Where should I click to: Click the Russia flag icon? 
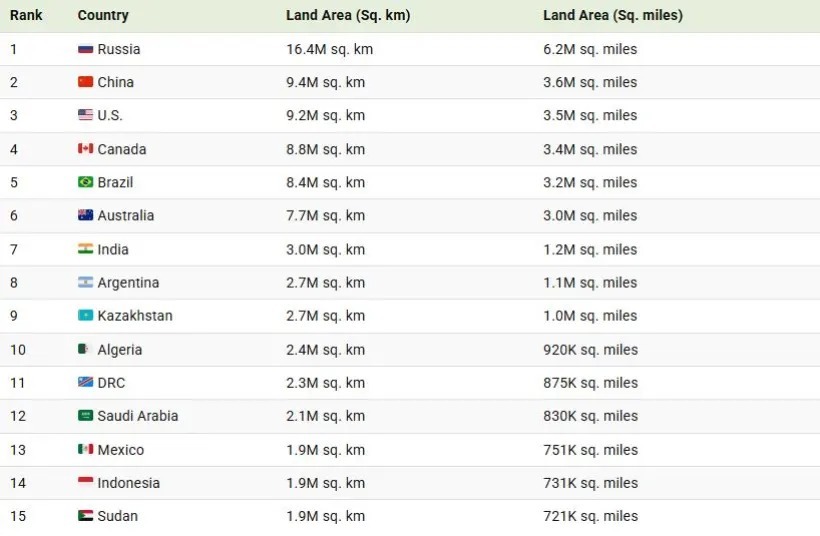(85, 49)
